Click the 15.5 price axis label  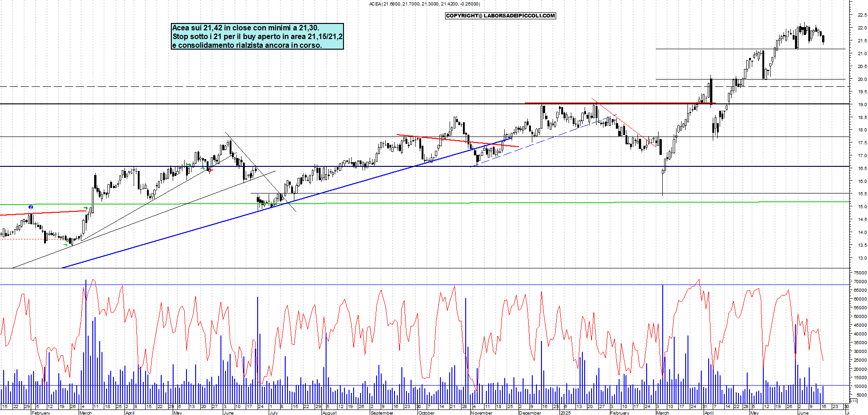(x=862, y=194)
